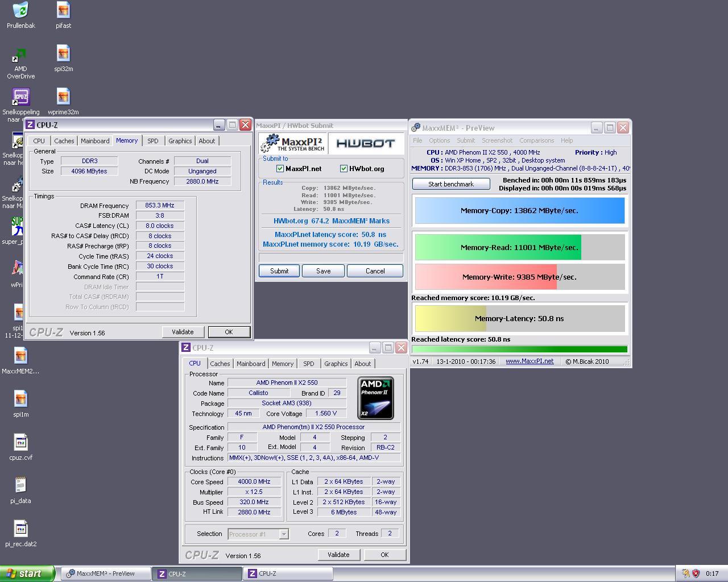Viewport: 728px width, 582px height.
Task: Open the MaxxMEM² Screenshot menu
Action: [497, 140]
